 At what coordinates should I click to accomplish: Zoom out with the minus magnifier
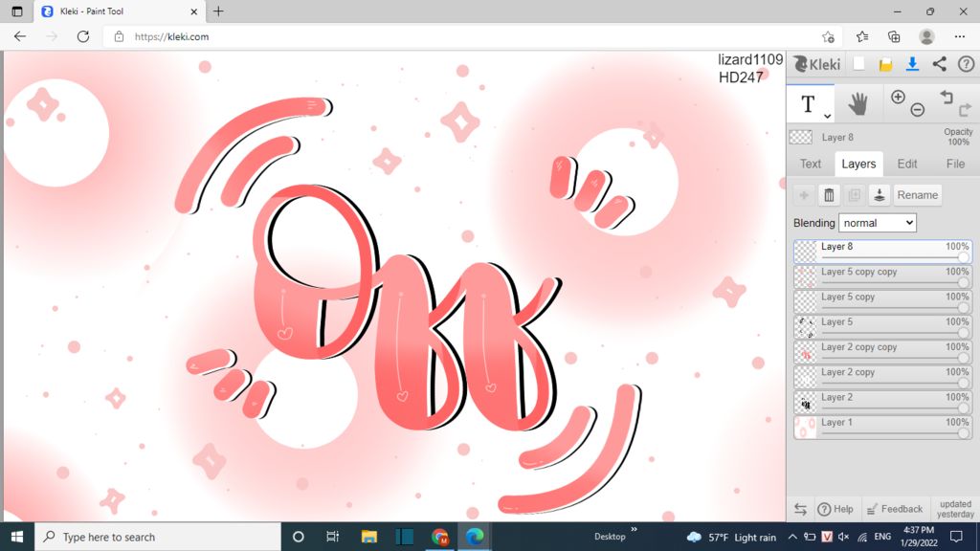tap(918, 110)
